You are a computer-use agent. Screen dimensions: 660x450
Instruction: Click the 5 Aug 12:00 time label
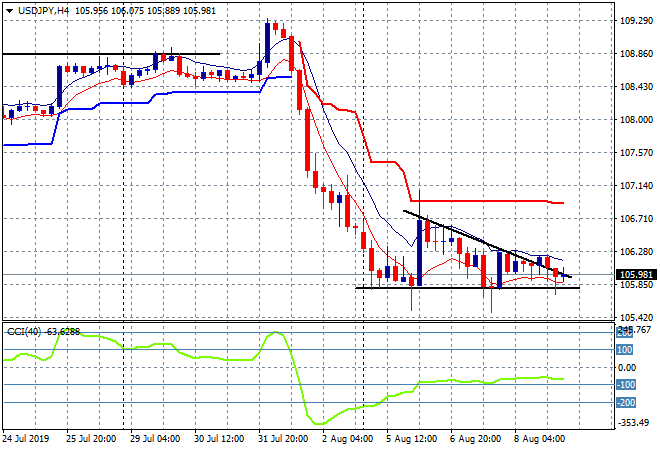[x=412, y=438]
